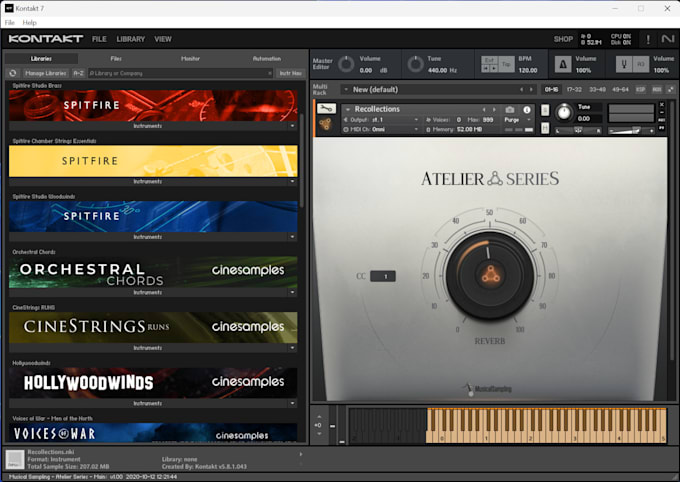Click the instrument pan slider
This screenshot has width=680, height=482.
[578, 130]
